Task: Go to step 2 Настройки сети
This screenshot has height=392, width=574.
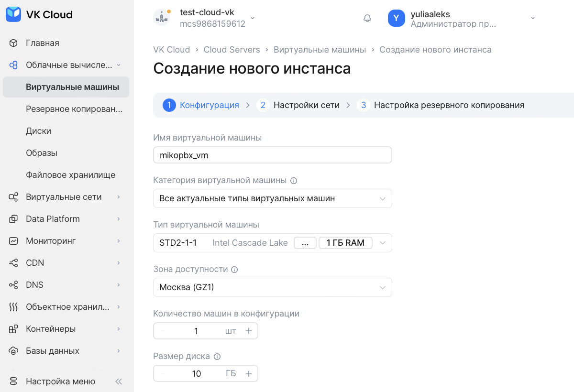Action: tap(306, 105)
